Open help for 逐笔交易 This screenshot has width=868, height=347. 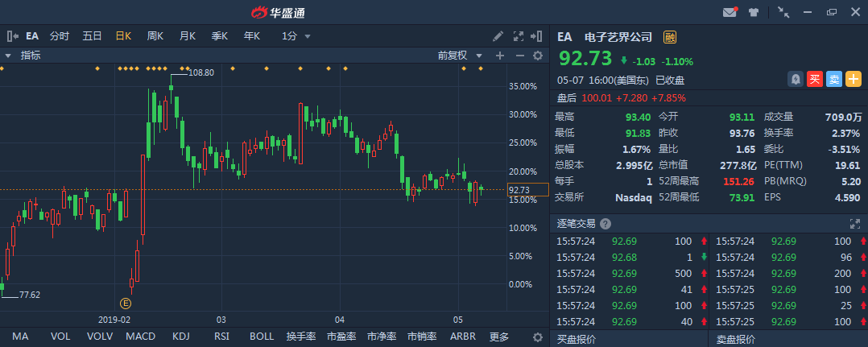606,224
